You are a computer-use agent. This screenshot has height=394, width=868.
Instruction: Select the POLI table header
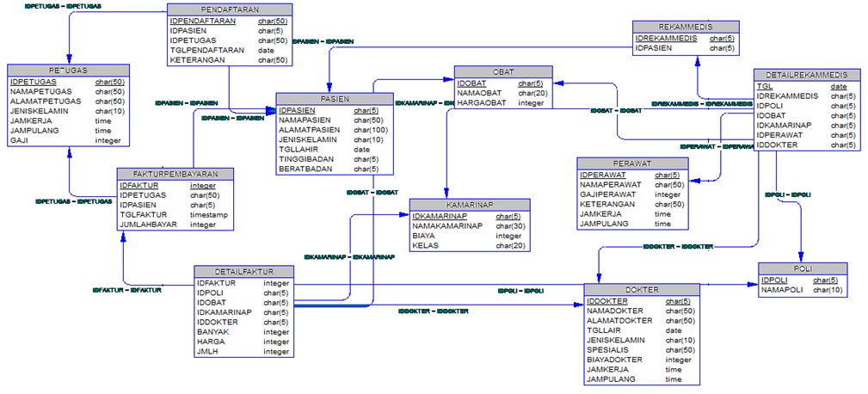802,268
